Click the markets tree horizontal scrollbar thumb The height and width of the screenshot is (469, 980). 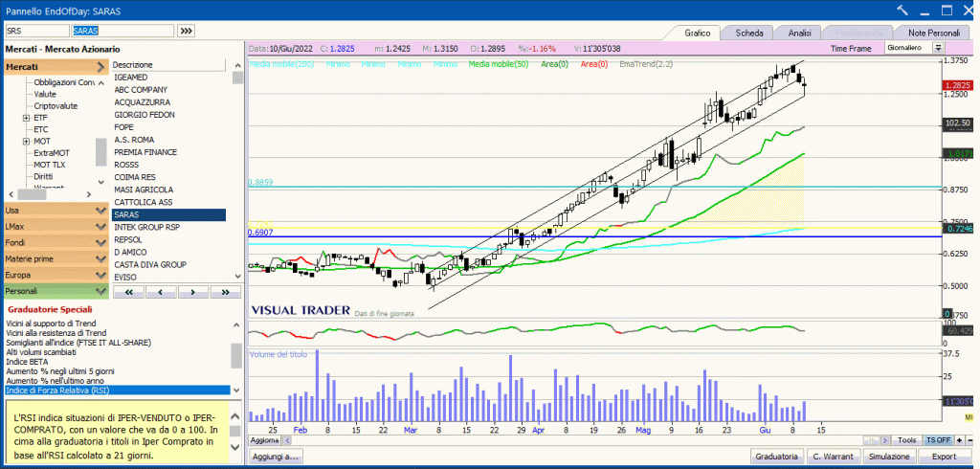click(32, 194)
